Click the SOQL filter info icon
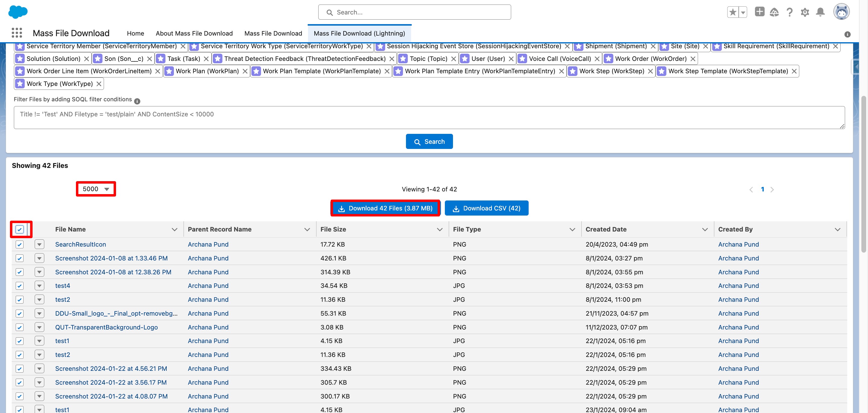This screenshot has width=868, height=413. tap(137, 101)
